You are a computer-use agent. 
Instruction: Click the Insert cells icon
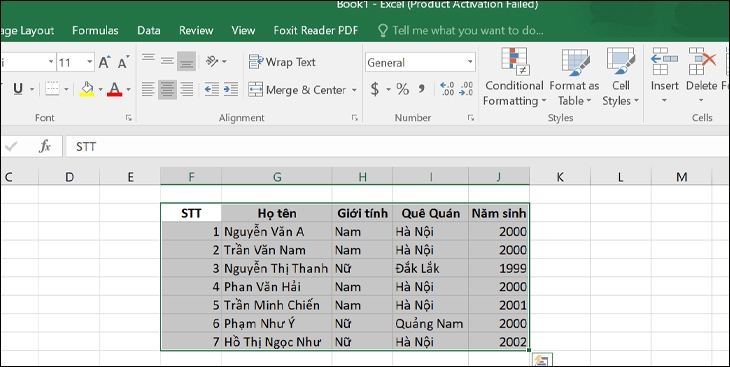tap(664, 61)
